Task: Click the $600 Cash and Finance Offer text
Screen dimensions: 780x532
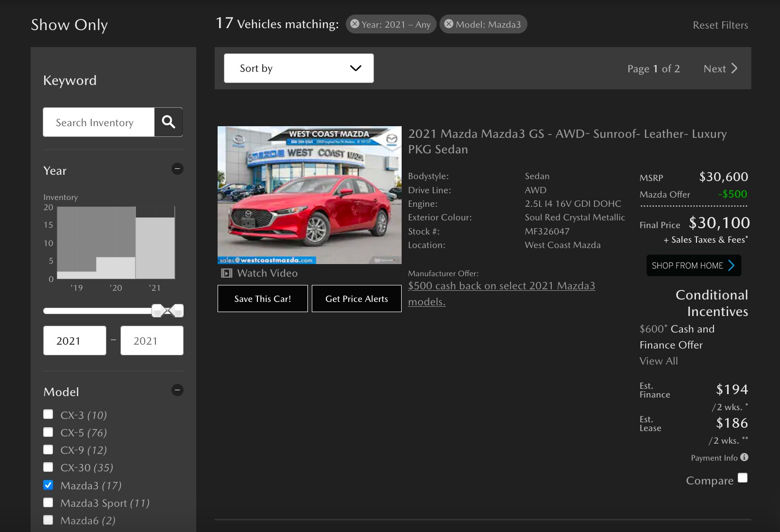Action: (x=677, y=336)
